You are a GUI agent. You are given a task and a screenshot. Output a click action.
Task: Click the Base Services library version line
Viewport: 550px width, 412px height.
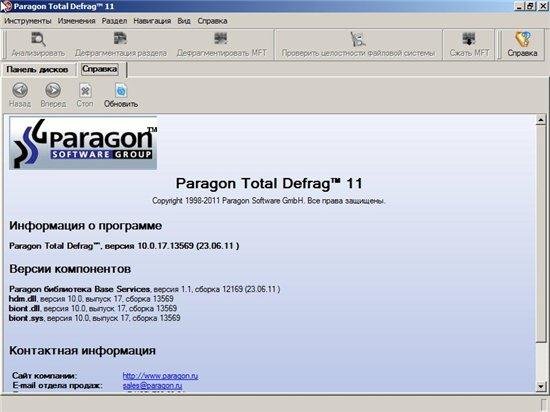[x=145, y=289]
